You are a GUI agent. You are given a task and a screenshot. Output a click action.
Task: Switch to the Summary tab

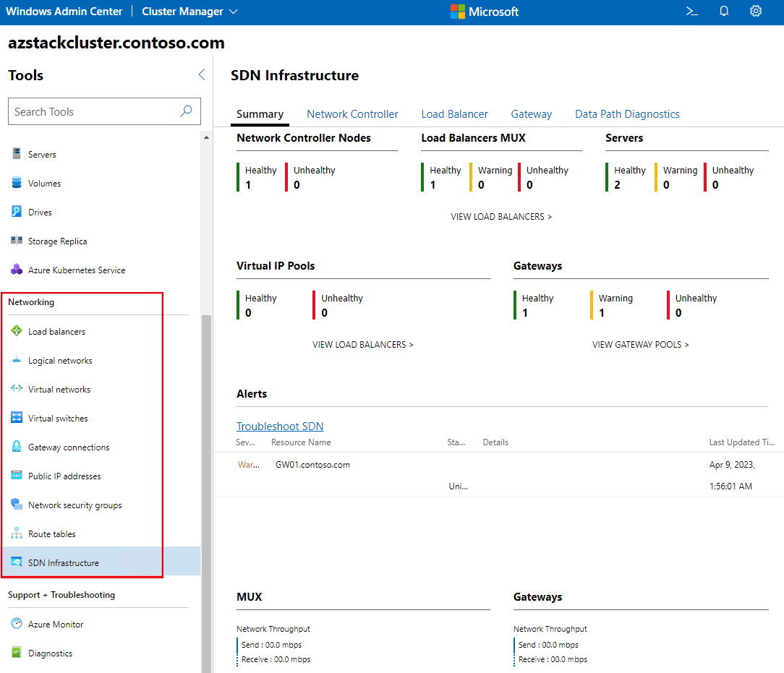[260, 114]
